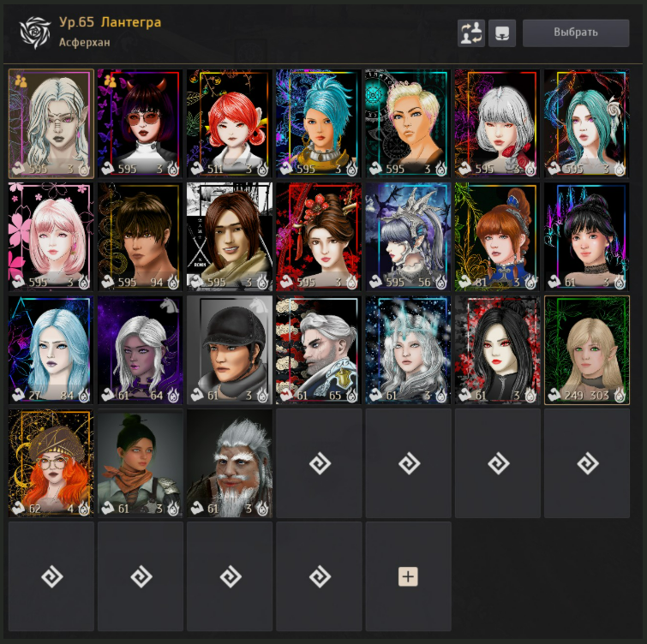Click the plus icon to add slot
The height and width of the screenshot is (644, 647).
[x=408, y=576]
